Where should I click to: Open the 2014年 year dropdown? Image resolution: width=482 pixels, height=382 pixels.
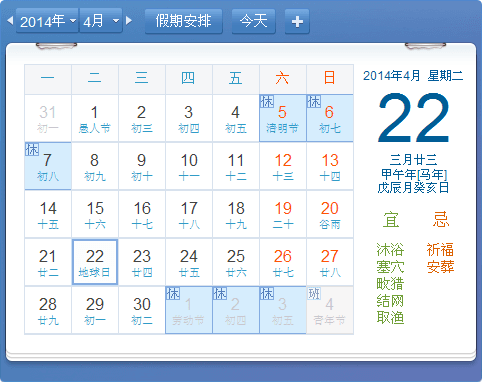pyautogui.click(x=47, y=21)
